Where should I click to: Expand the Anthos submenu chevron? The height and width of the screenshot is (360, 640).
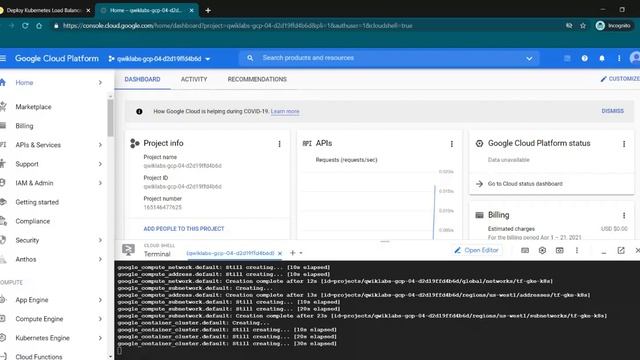100,259
